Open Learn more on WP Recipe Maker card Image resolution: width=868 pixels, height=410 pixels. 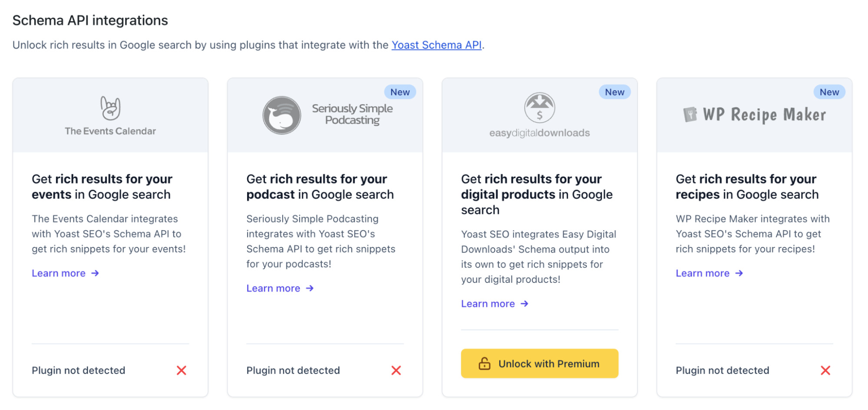[703, 273]
